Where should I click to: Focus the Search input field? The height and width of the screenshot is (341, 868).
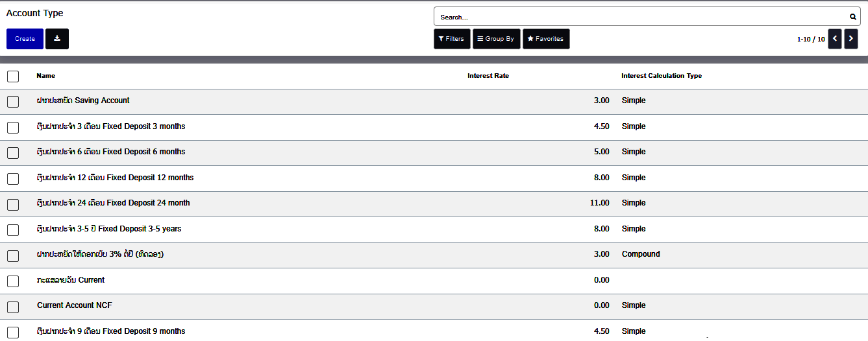tap(639, 17)
